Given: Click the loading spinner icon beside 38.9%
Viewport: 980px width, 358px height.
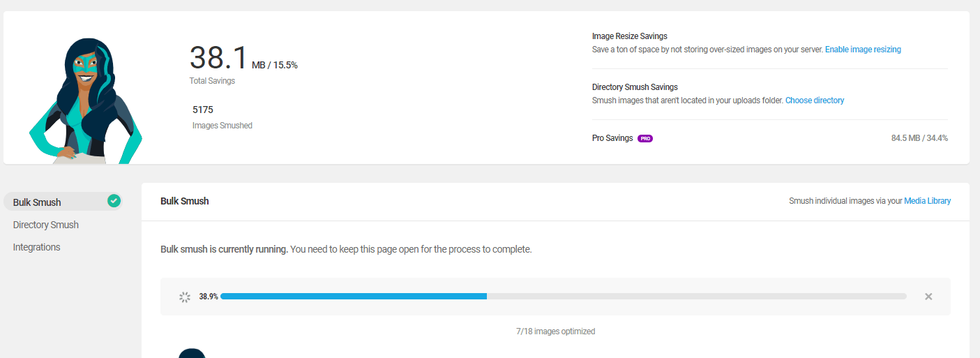Looking at the screenshot, I should click(x=185, y=297).
